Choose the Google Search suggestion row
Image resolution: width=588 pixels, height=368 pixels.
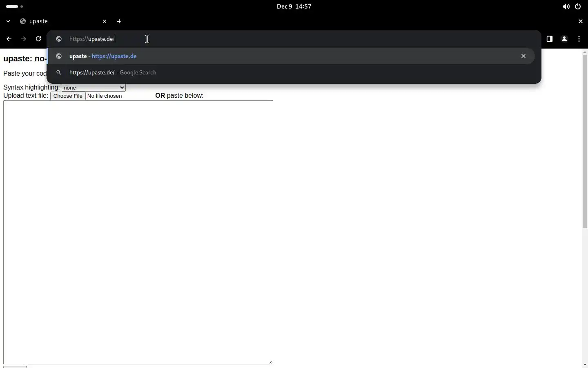[x=291, y=72]
